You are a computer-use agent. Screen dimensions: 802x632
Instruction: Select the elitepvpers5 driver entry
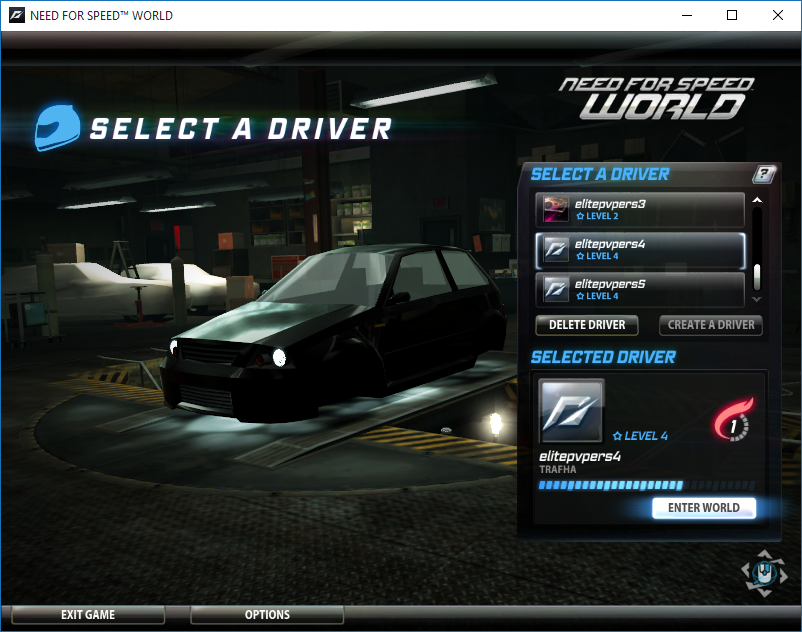(640, 289)
